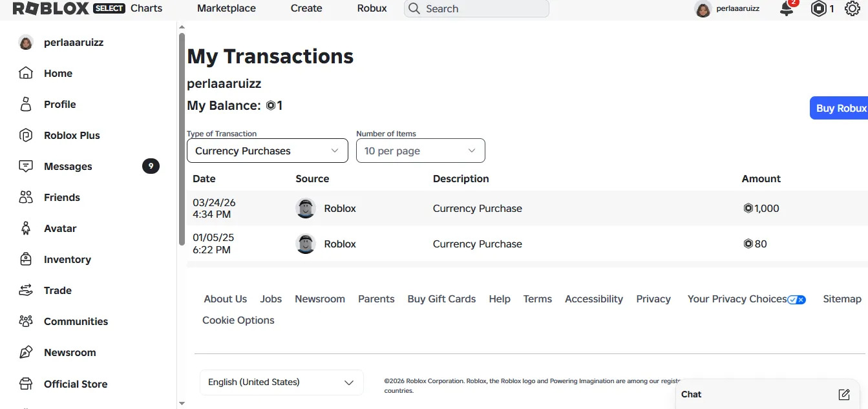The height and width of the screenshot is (409, 868).
Task: Click the new chat compose icon
Action: point(843,394)
